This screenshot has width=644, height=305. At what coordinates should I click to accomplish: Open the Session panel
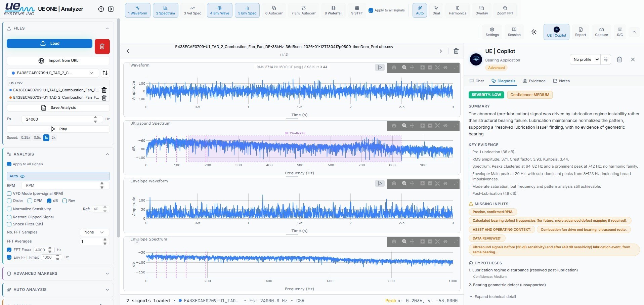[514, 32]
